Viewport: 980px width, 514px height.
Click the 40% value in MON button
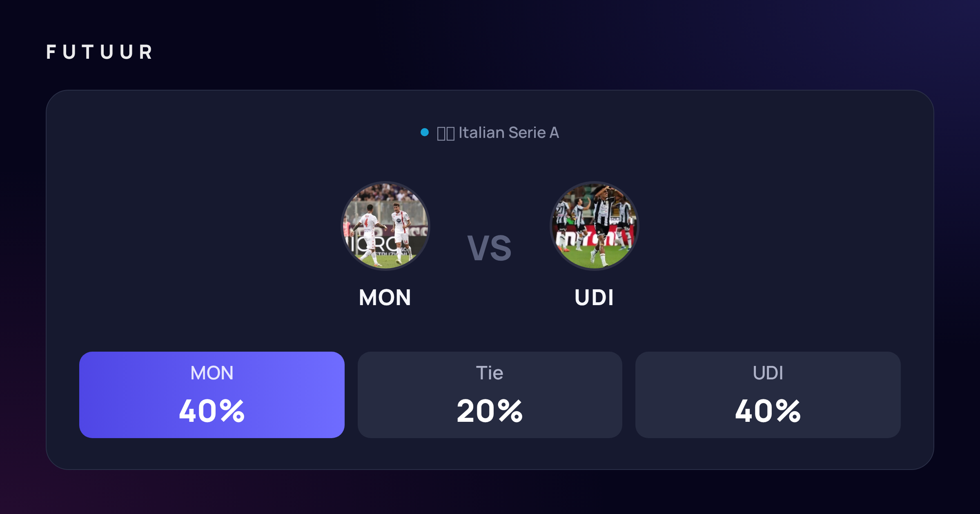212,411
